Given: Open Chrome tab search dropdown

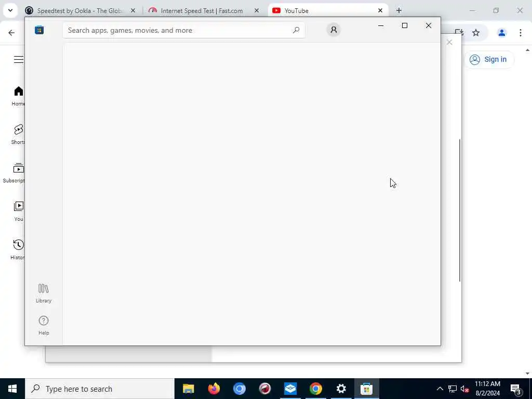Looking at the screenshot, I should tap(10, 10).
